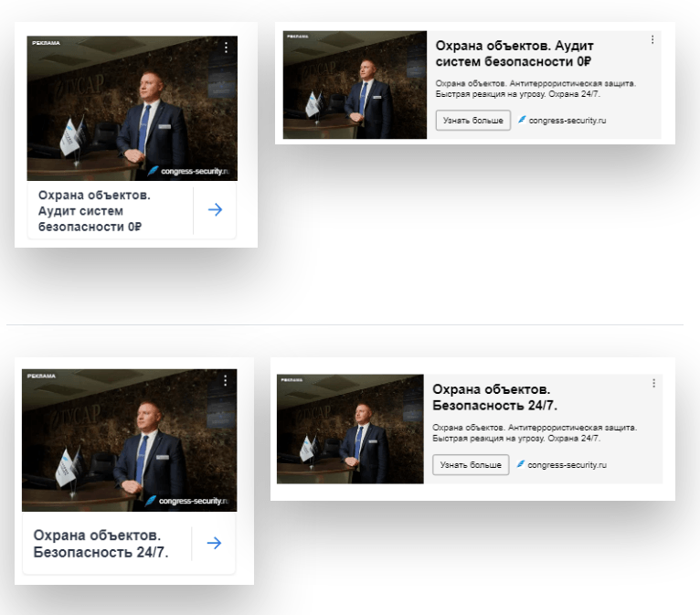Open three-dot menu on bottom-right horizontal ad

[x=653, y=383]
